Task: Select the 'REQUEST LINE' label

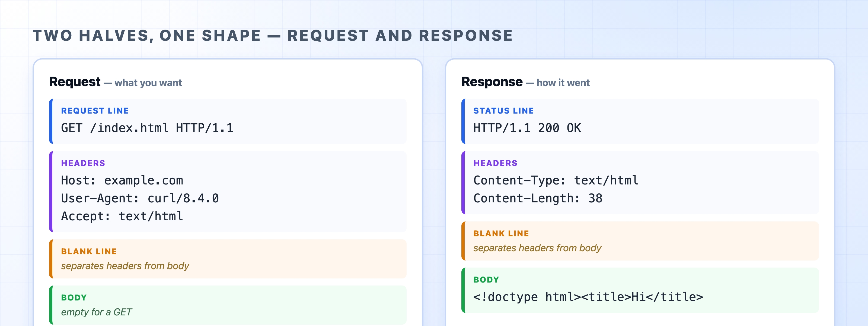Action: pos(95,111)
